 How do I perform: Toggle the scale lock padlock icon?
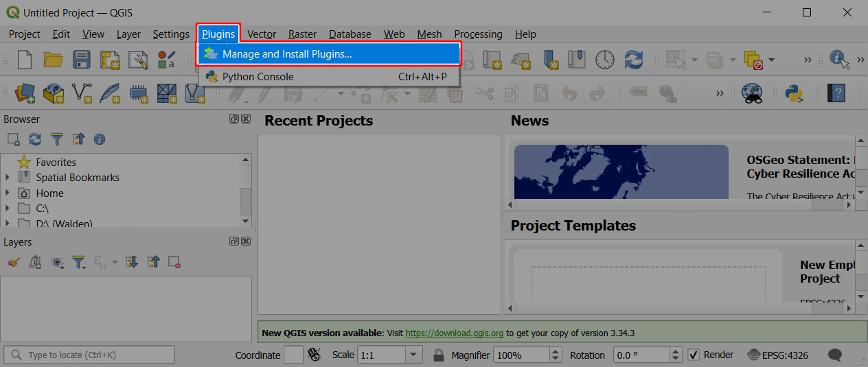point(438,355)
